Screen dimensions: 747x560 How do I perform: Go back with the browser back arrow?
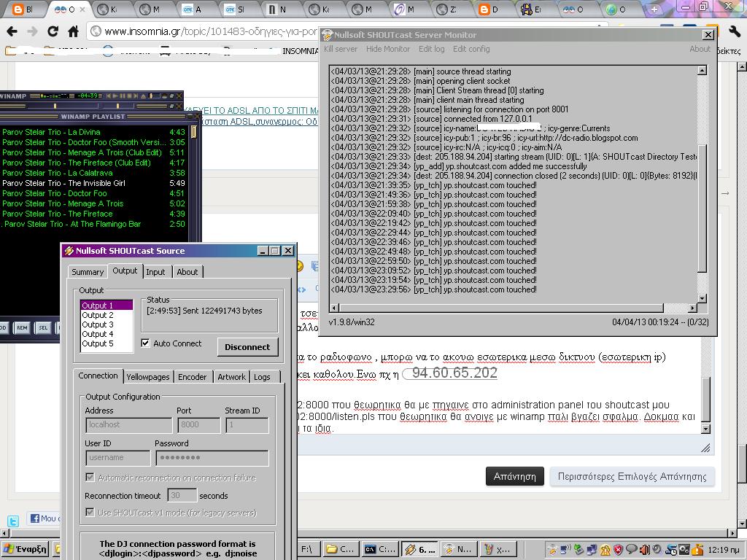pos(12,31)
